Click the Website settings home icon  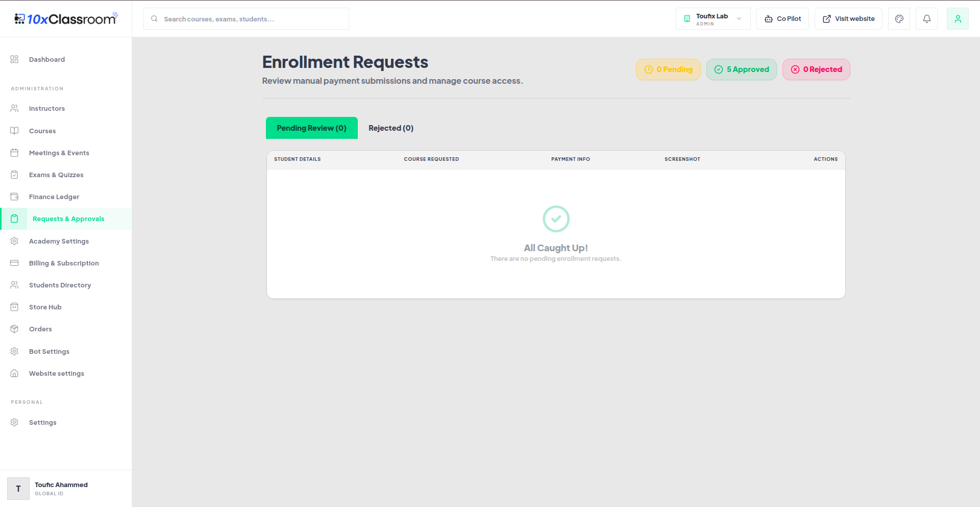[x=14, y=373]
